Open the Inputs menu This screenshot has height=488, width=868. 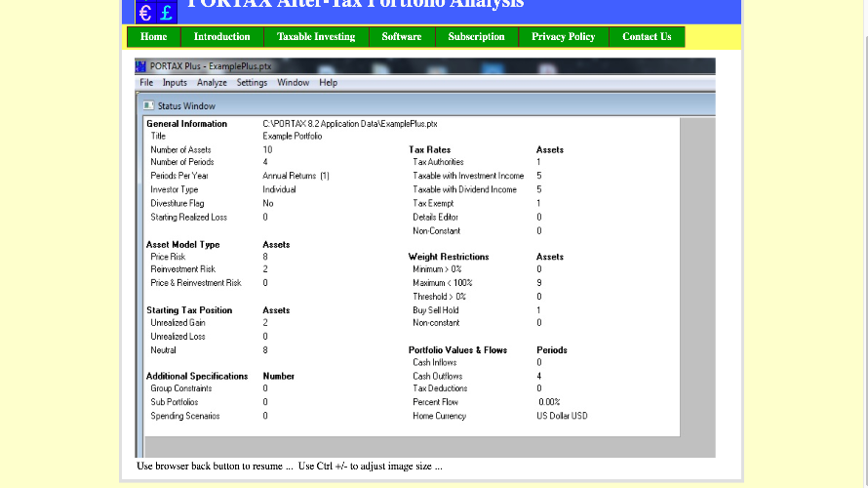pyautogui.click(x=175, y=83)
